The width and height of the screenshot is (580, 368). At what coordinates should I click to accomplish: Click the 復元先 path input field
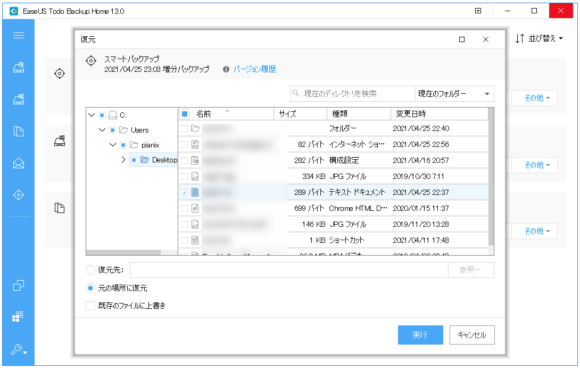click(289, 270)
